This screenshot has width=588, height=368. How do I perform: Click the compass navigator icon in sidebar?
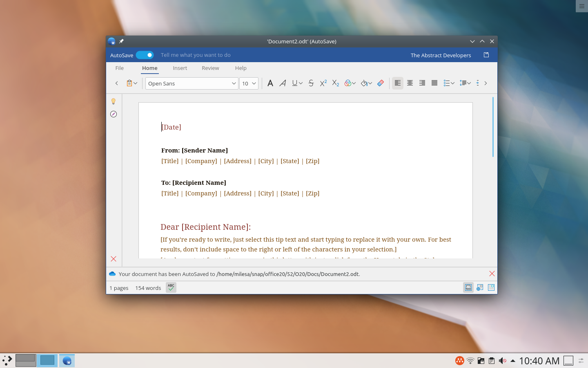pos(114,114)
